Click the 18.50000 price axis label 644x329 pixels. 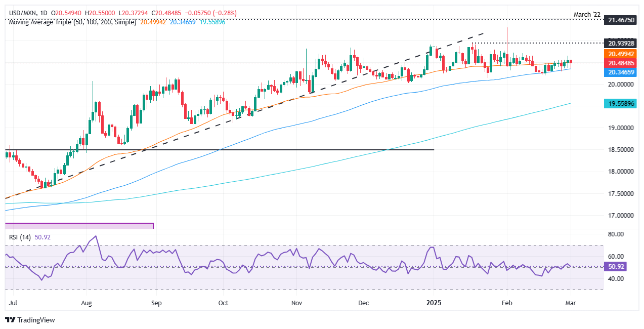tap(622, 150)
